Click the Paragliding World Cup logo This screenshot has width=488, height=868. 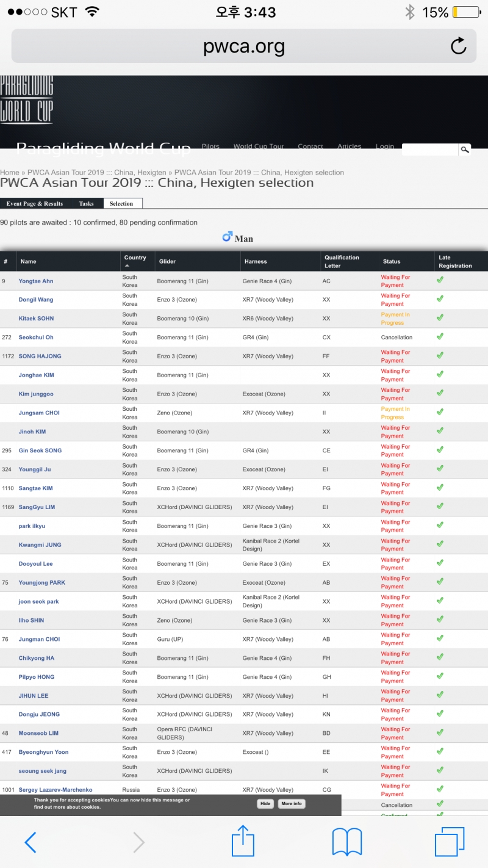pos(27,99)
